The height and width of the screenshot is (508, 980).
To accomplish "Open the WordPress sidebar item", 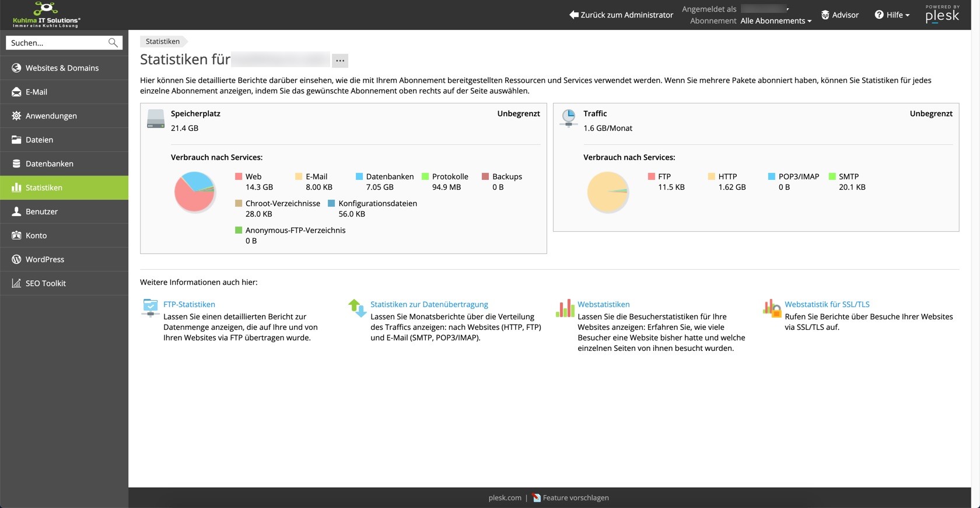I will (45, 259).
